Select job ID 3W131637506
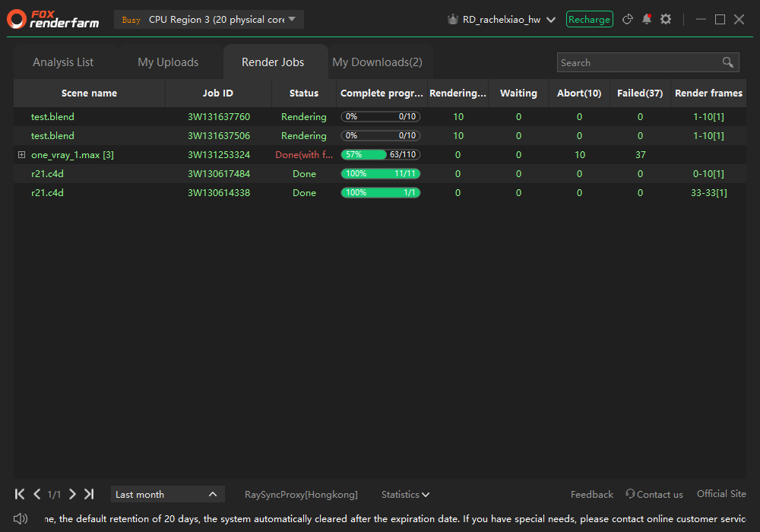 coord(219,136)
